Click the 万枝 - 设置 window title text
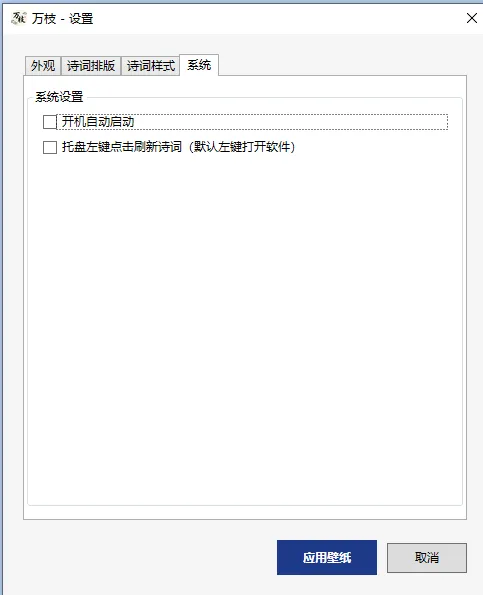This screenshot has height=595, width=483. (62, 18)
